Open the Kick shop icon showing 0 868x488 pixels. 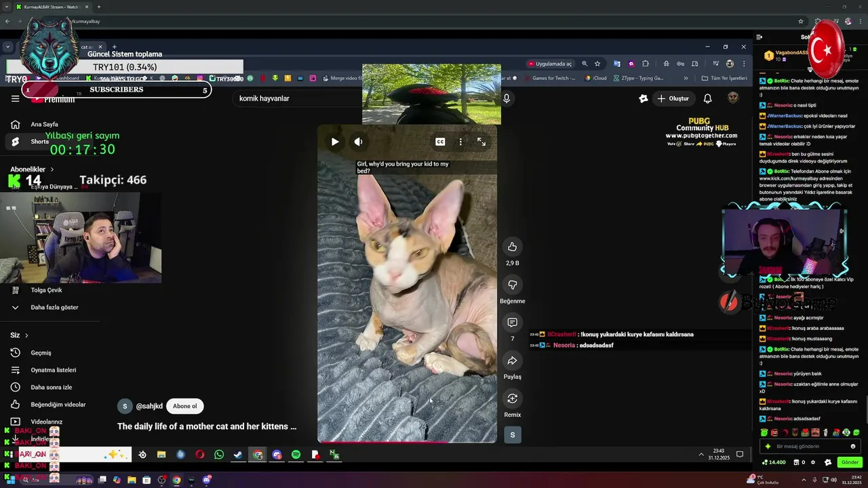point(798,462)
